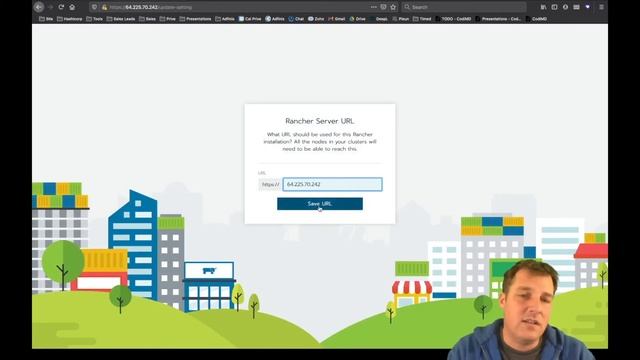
Task: Open the TODO - CodiMD bookmark
Action: 453,19
